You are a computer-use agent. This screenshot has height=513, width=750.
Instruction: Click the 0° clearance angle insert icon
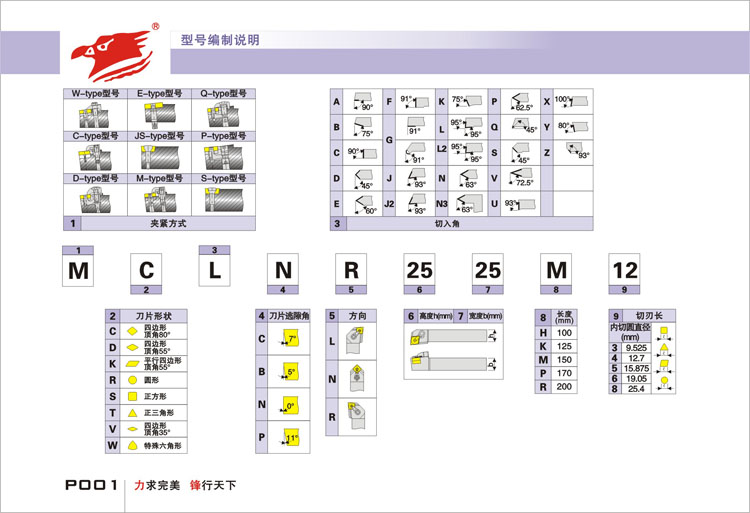[290, 405]
